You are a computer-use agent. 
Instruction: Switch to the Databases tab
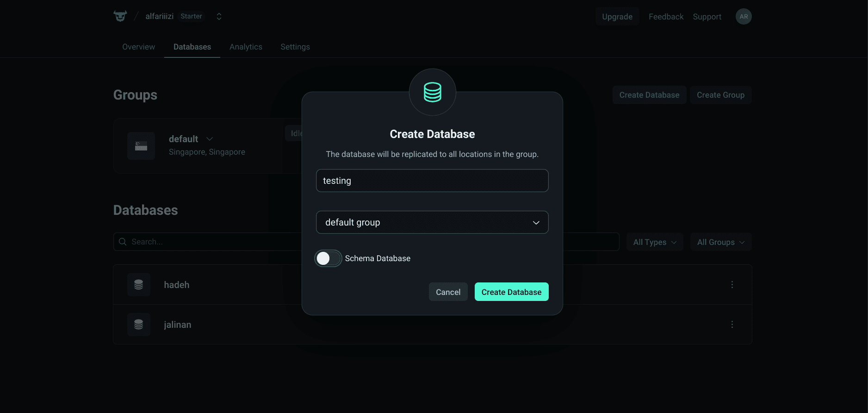(x=192, y=47)
